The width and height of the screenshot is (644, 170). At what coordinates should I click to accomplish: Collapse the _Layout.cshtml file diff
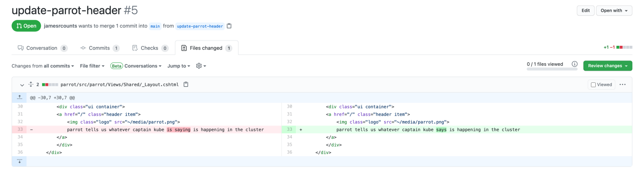[x=22, y=85]
